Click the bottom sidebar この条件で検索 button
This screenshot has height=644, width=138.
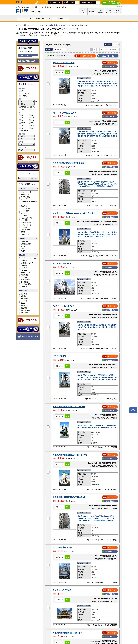(x=28, y=329)
